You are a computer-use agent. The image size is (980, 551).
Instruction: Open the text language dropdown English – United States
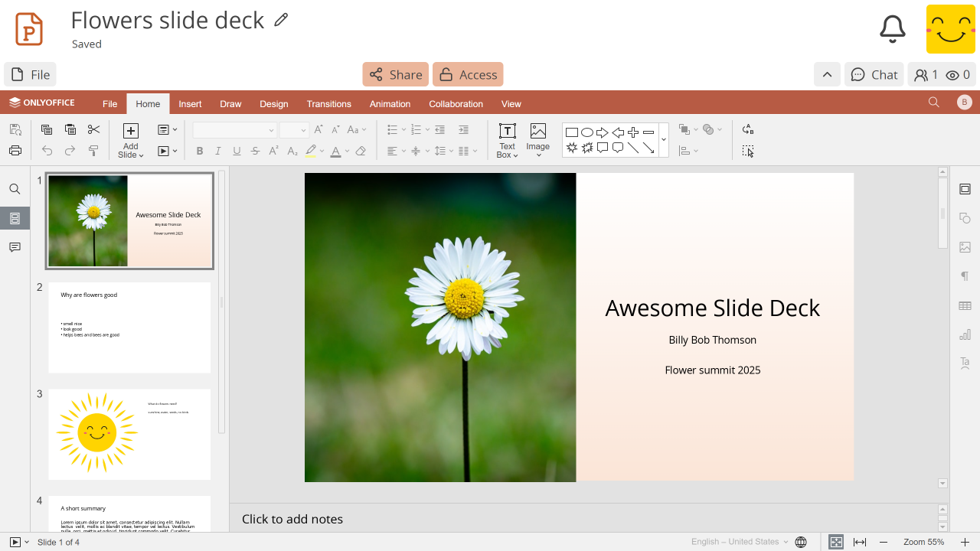click(740, 542)
